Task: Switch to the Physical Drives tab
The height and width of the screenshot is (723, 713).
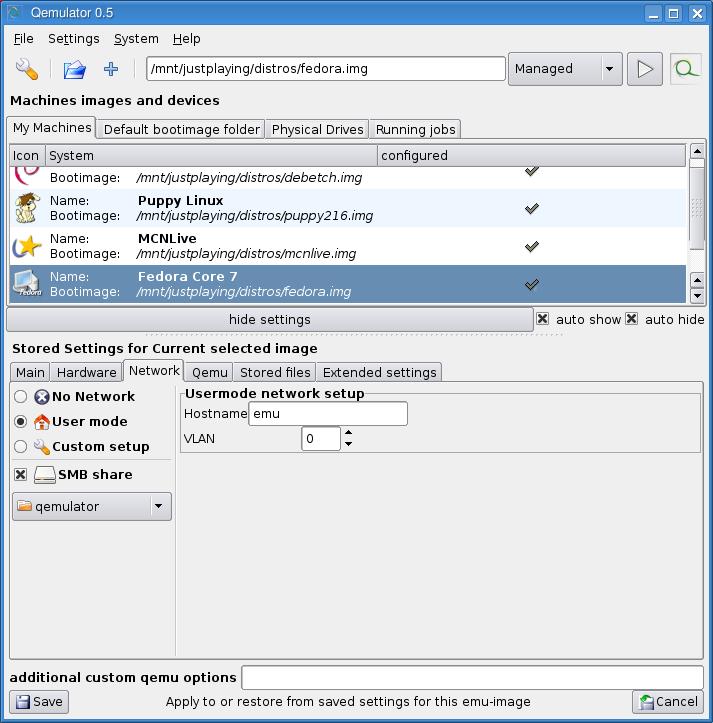Action: pyautogui.click(x=317, y=130)
